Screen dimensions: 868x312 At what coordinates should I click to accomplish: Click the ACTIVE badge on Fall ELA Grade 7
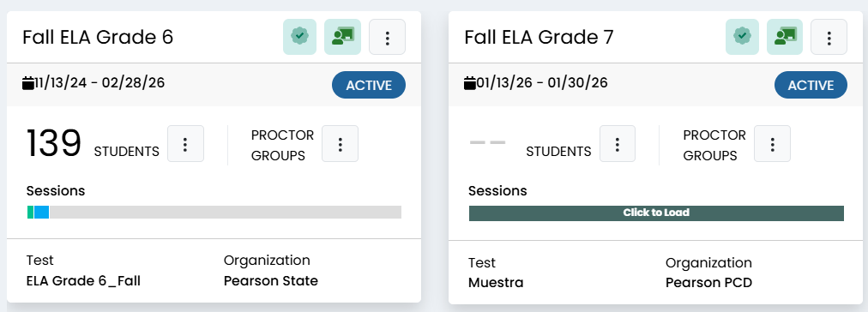pyautogui.click(x=811, y=85)
